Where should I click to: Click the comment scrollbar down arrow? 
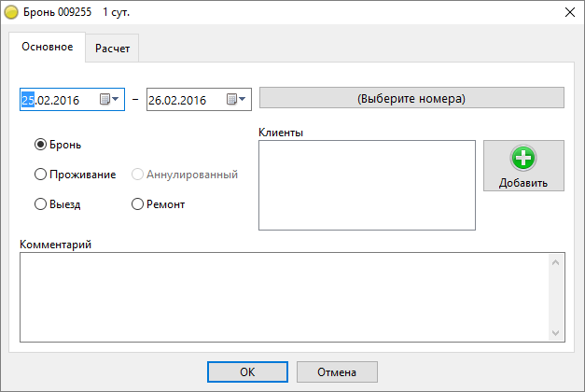(x=557, y=332)
